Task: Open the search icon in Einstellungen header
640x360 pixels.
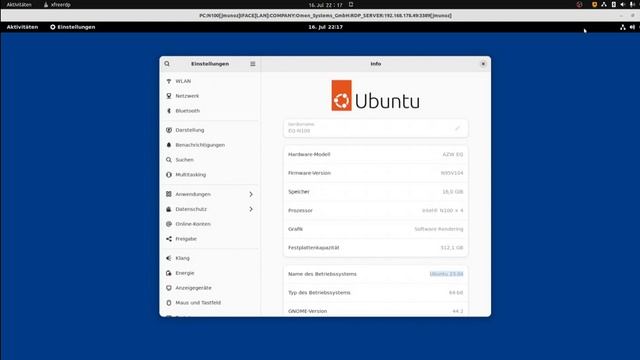Action: pos(167,64)
